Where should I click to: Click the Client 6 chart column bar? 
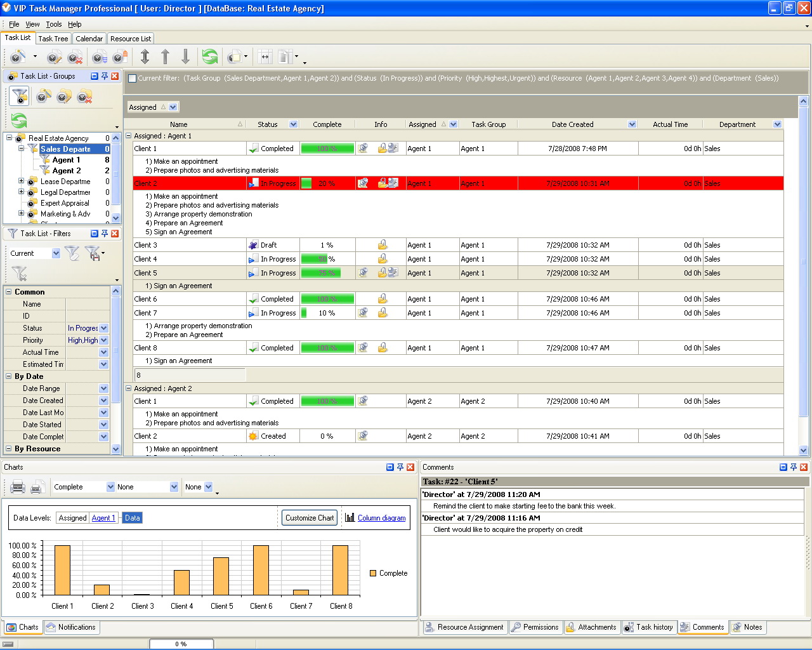point(261,570)
